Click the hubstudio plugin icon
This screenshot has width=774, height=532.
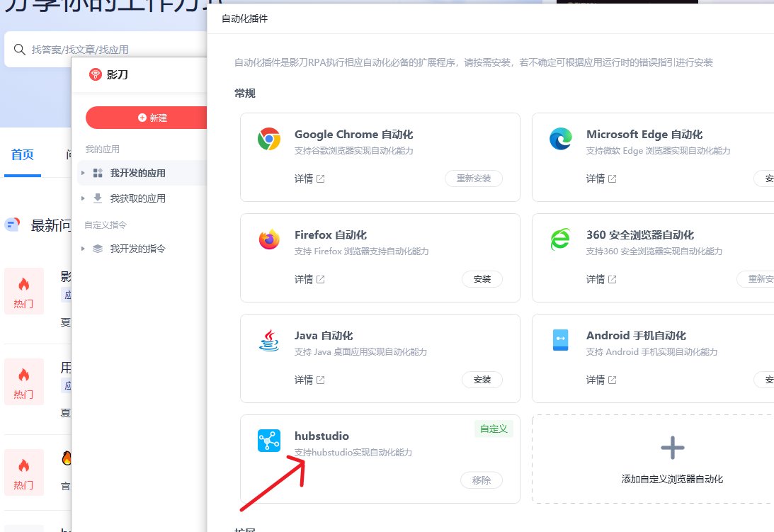coord(269,441)
